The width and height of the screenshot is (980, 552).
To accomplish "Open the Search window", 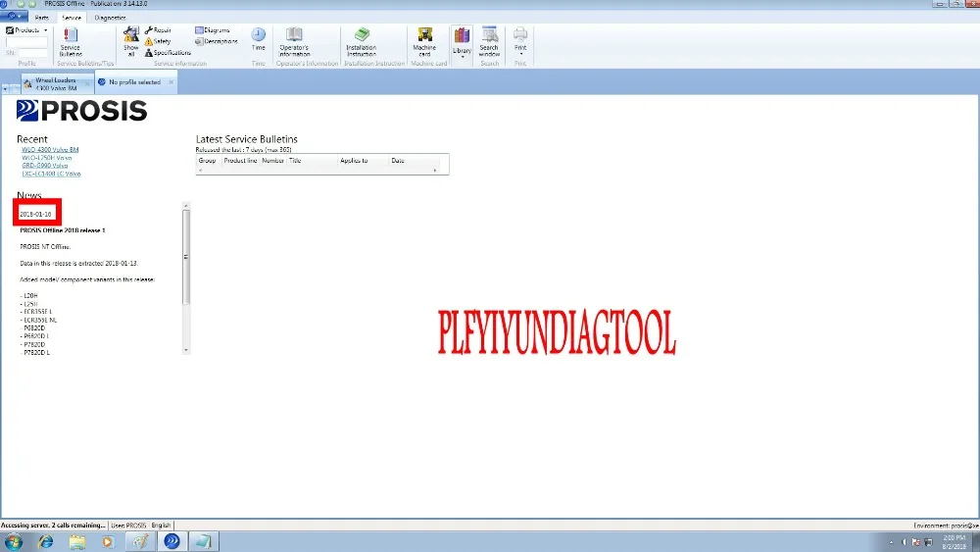I will tap(489, 42).
